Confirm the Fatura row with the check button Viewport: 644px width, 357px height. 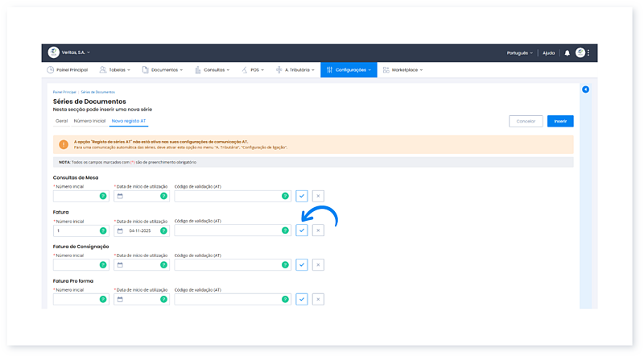tap(301, 230)
